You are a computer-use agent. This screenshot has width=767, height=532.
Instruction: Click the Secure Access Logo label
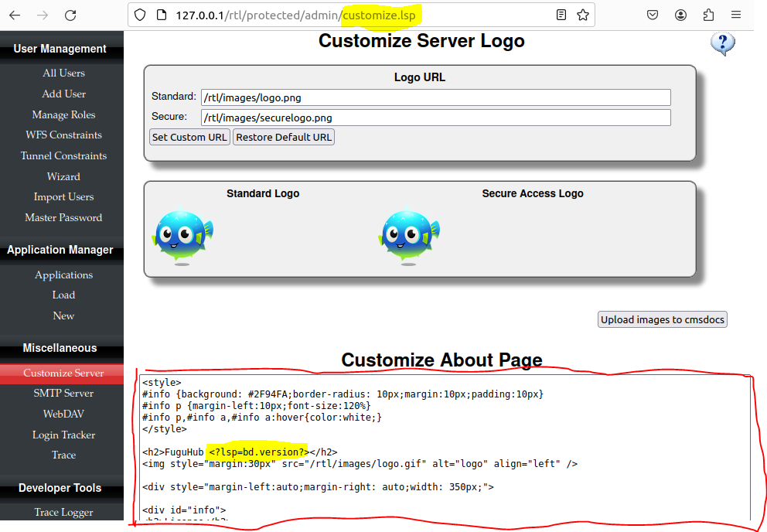533,193
